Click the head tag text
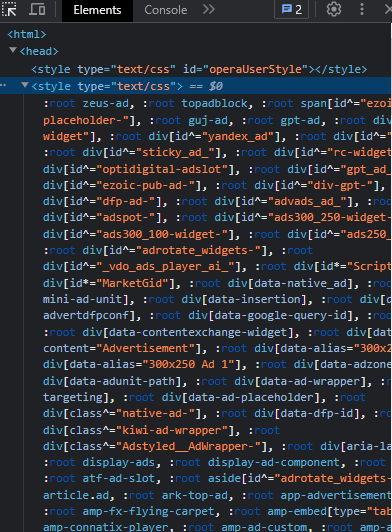Image resolution: width=392 pixels, height=532 pixels. pyautogui.click(x=39, y=52)
